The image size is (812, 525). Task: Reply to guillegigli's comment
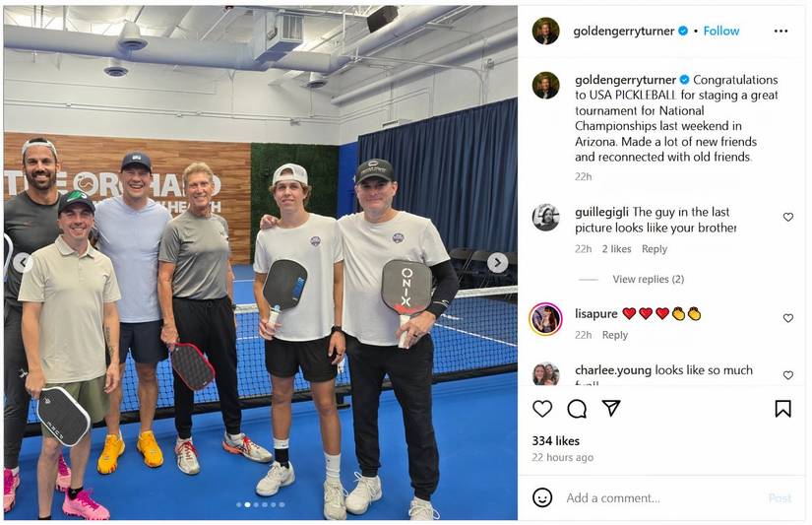(x=655, y=249)
